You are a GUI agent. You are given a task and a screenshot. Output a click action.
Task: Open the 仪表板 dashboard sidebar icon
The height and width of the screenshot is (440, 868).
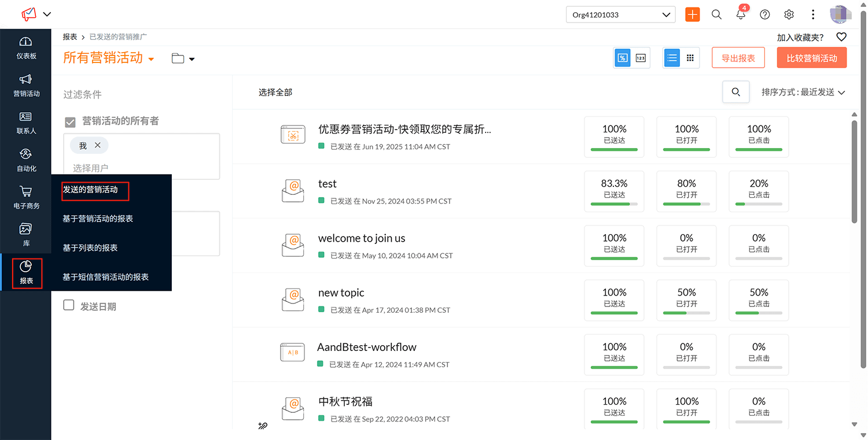(x=25, y=47)
